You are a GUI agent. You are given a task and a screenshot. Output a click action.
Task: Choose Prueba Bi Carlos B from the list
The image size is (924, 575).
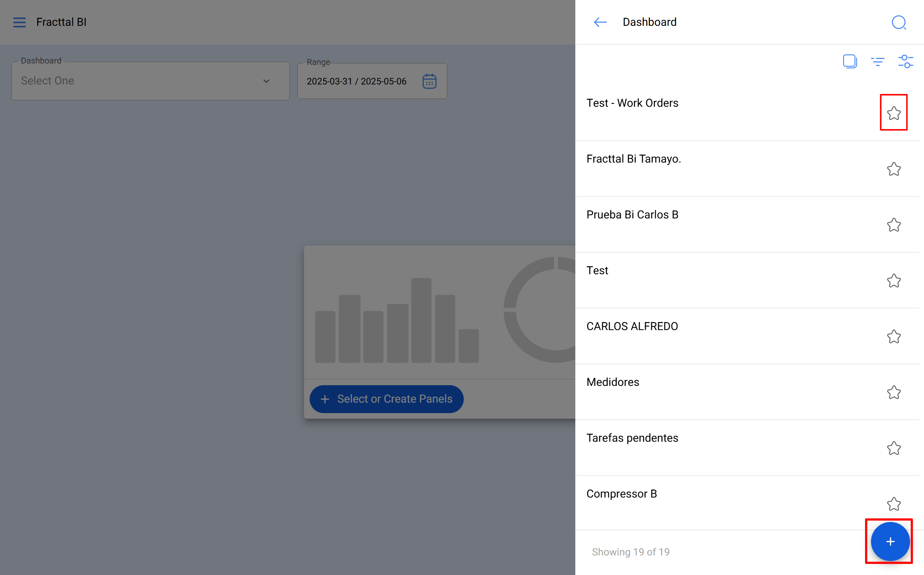coord(747,225)
